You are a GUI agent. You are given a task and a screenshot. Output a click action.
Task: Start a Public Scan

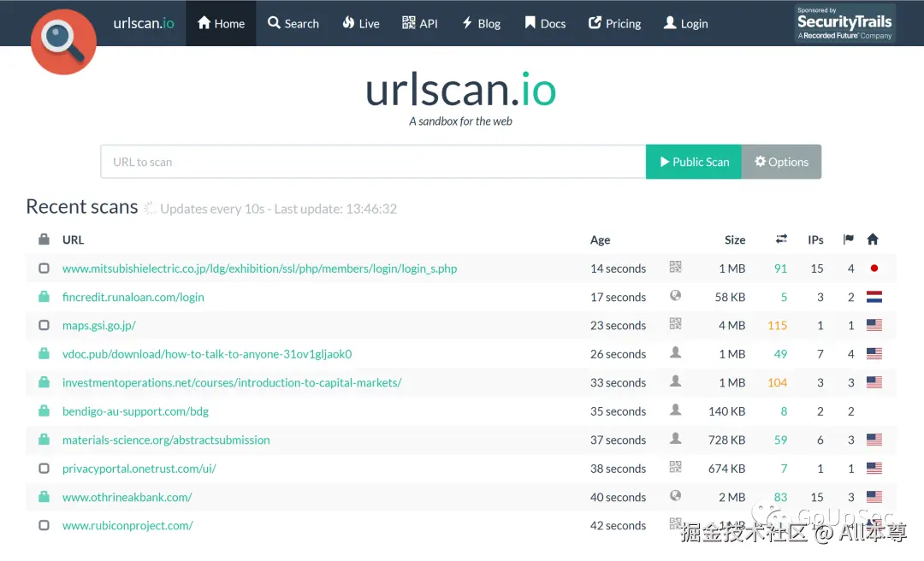pos(694,162)
